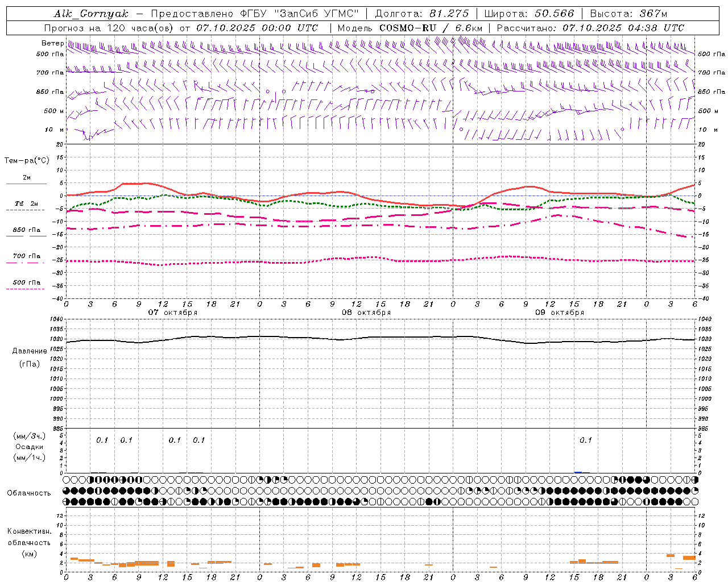Select the Модель COSMO-RU / 6.6км text
The height and width of the screenshot is (582, 728).
409,28
